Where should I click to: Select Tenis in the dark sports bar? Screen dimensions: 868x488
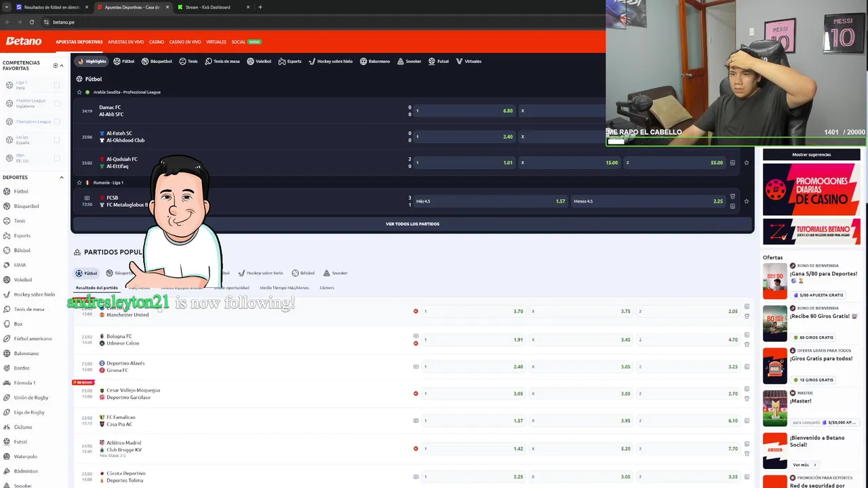[189, 61]
